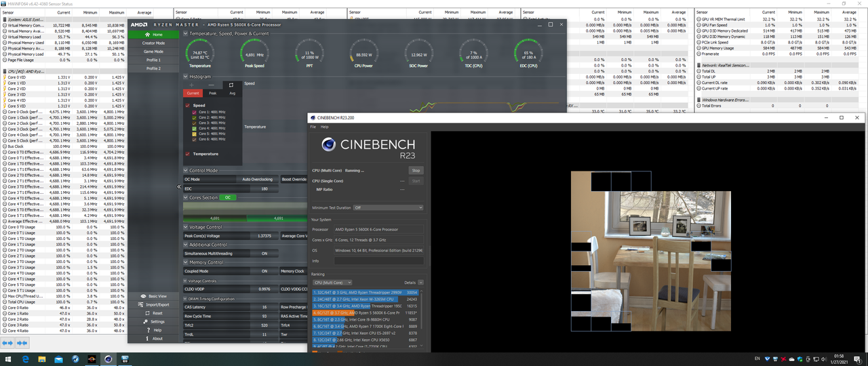Toggle Core 3 checkbox in histogram

pyautogui.click(x=194, y=123)
